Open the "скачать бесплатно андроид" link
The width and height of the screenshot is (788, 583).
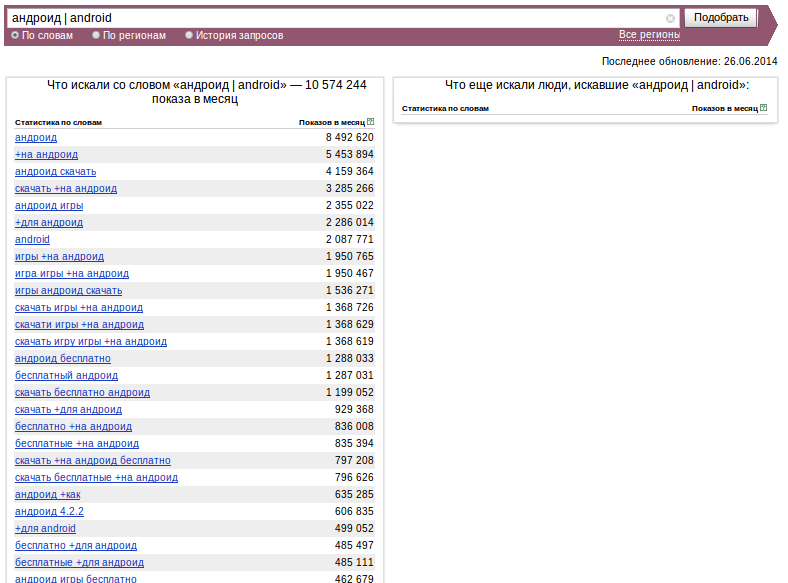pyautogui.click(x=82, y=393)
